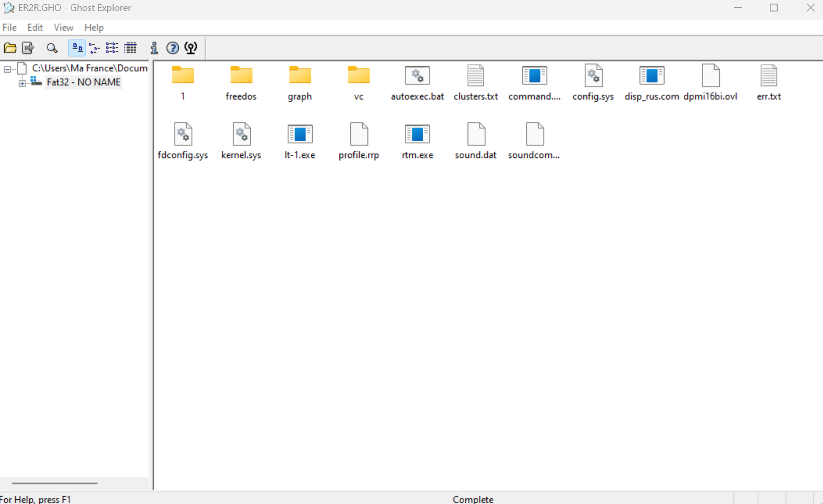Open the File menu

pyautogui.click(x=9, y=28)
